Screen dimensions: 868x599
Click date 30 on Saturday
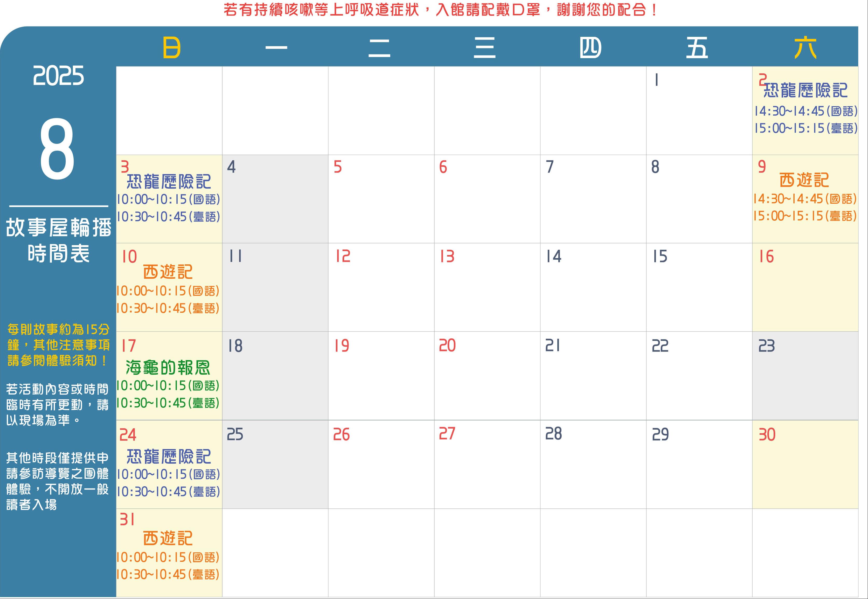tap(767, 434)
